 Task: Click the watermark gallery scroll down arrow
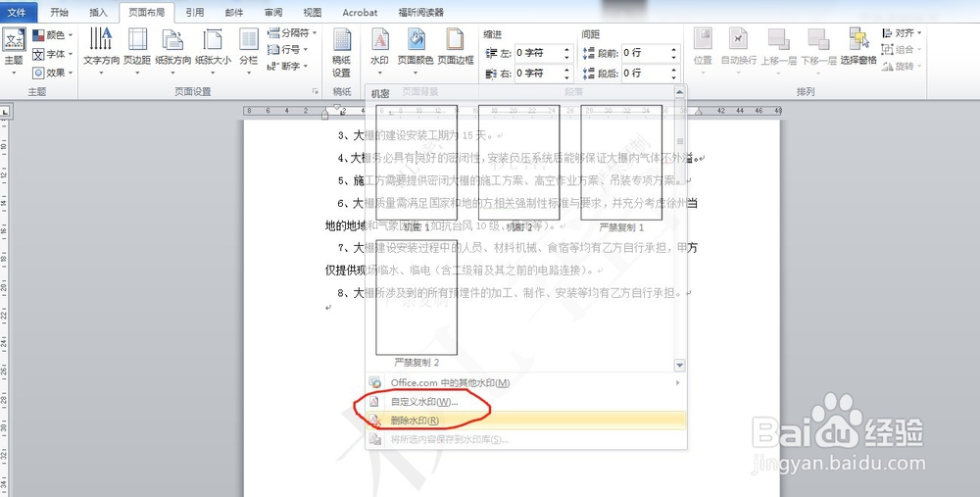click(680, 365)
